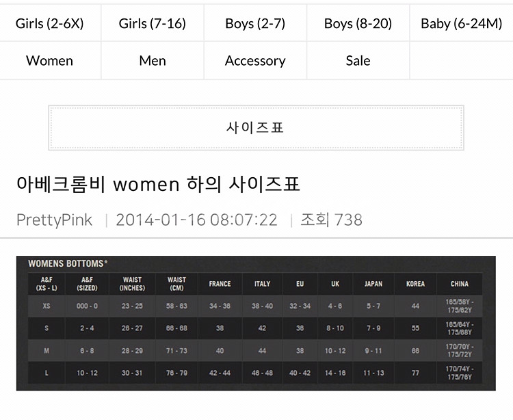Go to the Baby (6-24M) category
Viewport: 513px width, 420px height.
(x=461, y=23)
